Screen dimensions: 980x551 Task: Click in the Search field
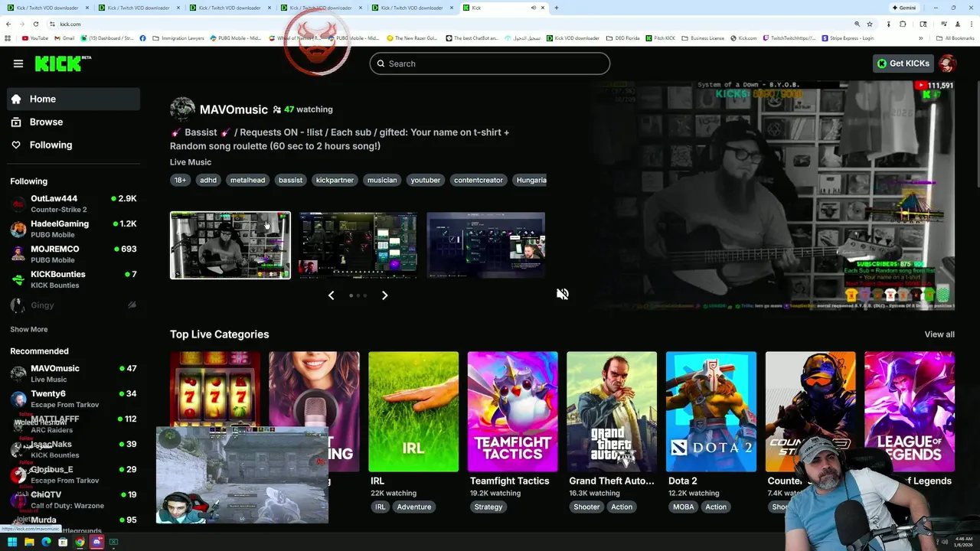click(490, 64)
